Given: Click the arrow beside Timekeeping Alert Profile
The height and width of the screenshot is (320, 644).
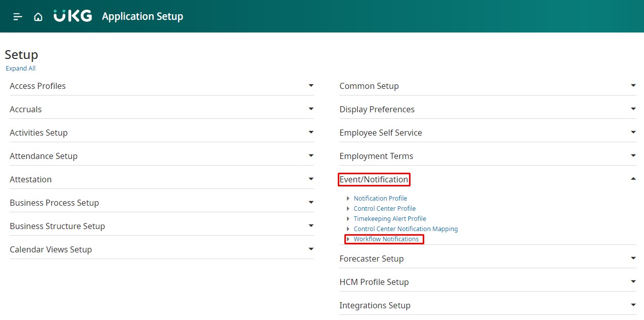Looking at the screenshot, I should [x=348, y=219].
